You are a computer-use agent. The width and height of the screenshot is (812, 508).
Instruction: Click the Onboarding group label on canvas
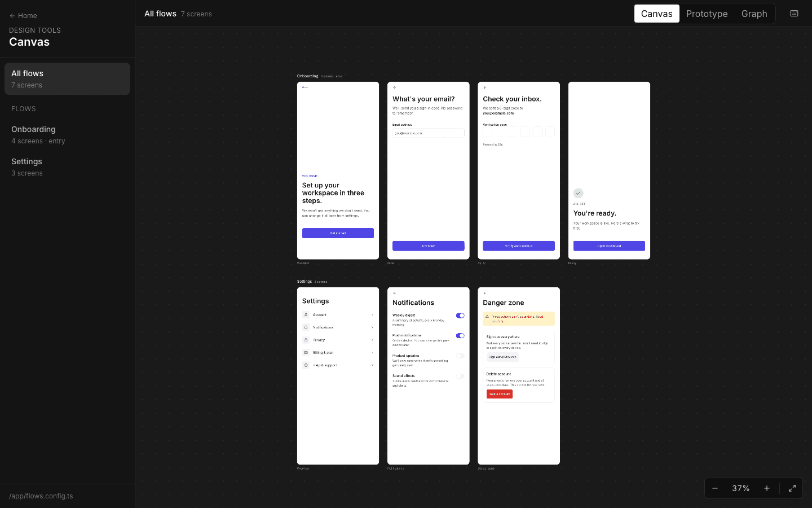point(308,76)
